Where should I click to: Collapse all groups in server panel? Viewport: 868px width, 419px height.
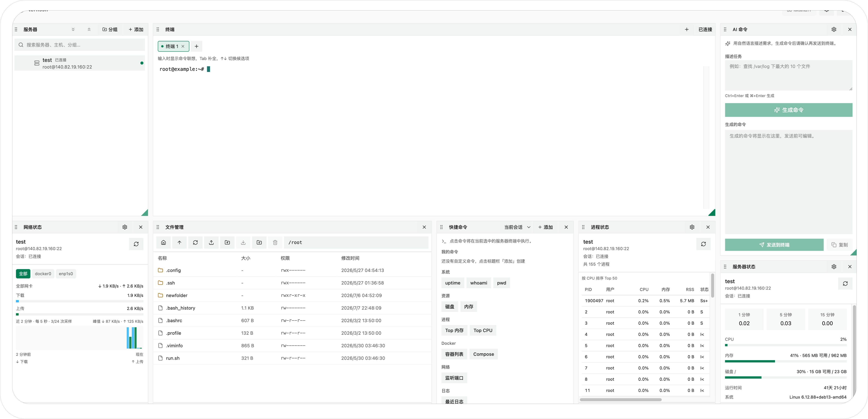(x=89, y=29)
